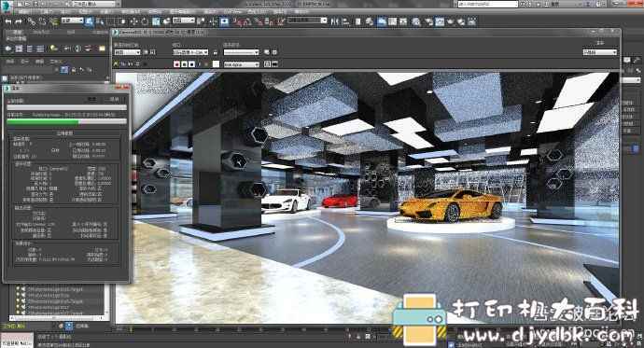The width and height of the screenshot is (644, 348).
Task: Open the Render Preset dropdown in frame window
Action: pyautogui.click(x=241, y=52)
